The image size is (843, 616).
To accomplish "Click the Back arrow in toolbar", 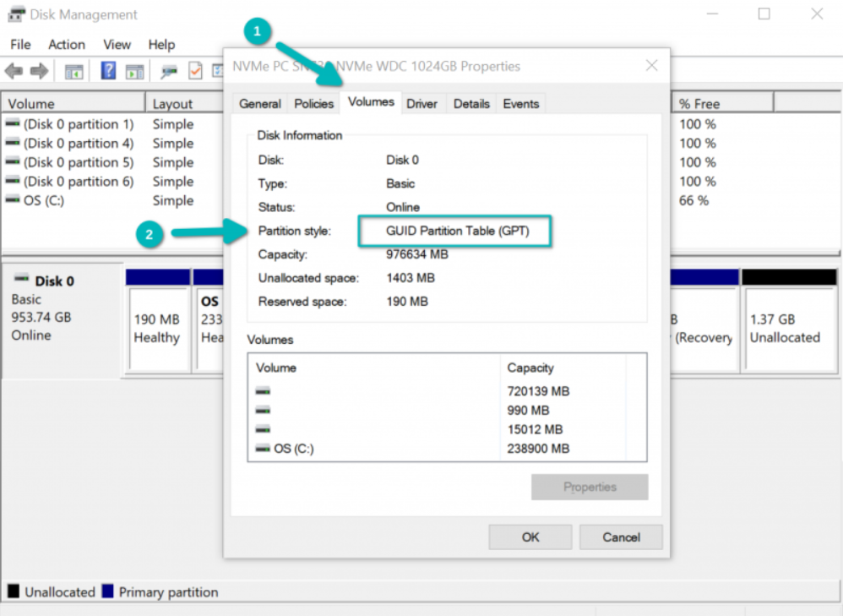I will point(14,71).
